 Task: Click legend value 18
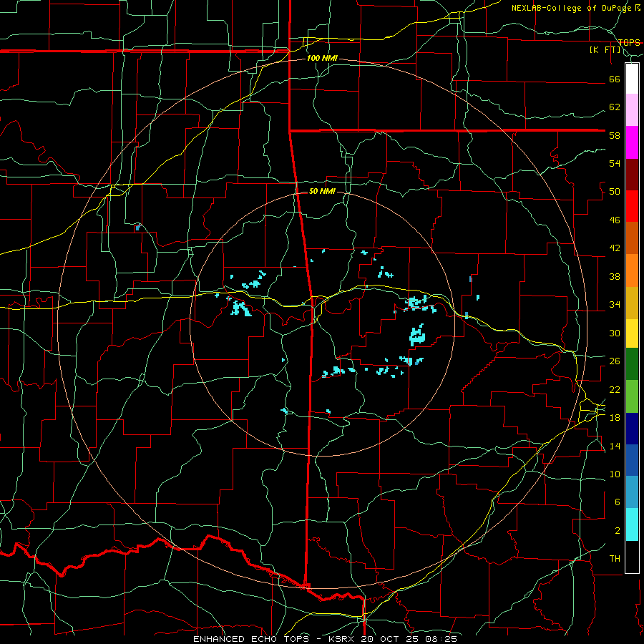(x=615, y=418)
